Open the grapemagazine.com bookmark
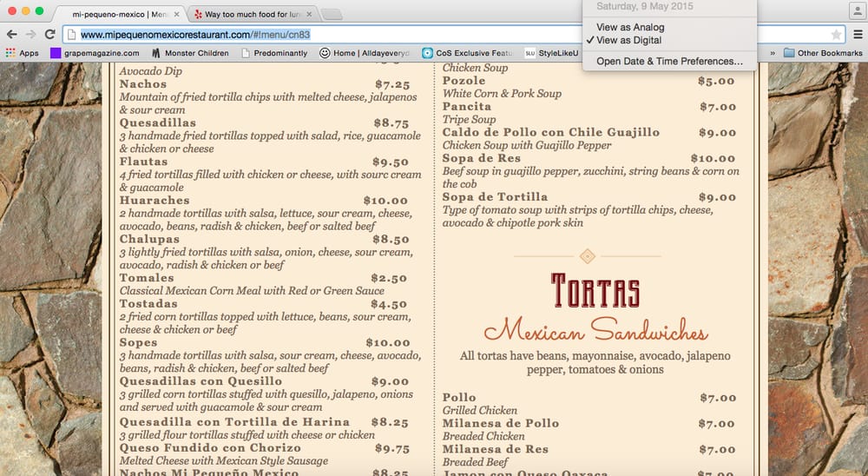This screenshot has height=476, width=868. tap(95, 53)
